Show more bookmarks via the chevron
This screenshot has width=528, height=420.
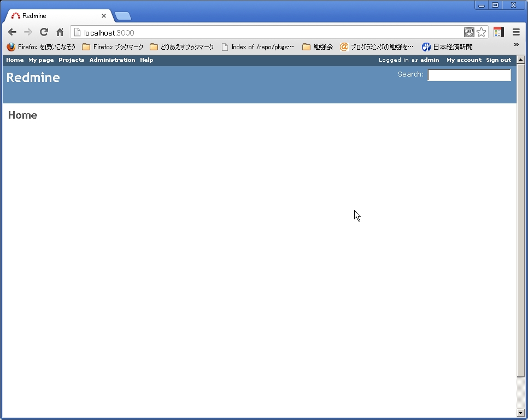516,45
